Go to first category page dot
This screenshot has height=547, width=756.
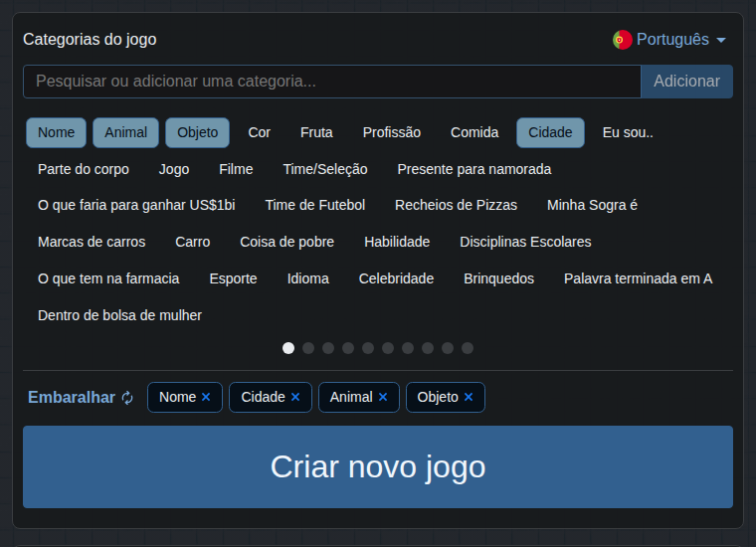tap(288, 348)
